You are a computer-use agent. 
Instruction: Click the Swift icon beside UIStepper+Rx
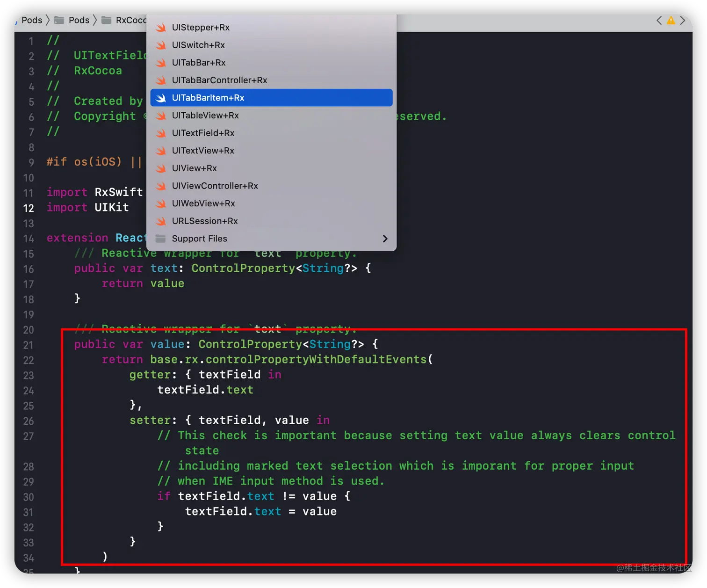click(x=161, y=28)
